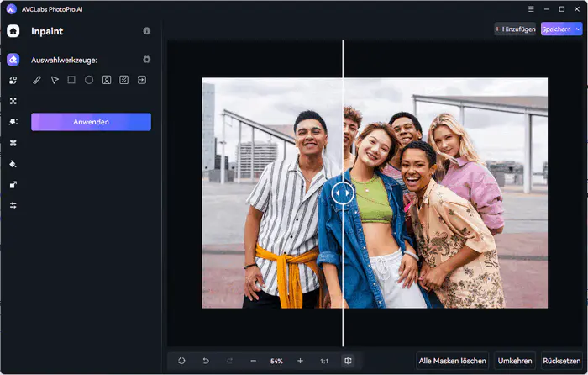Open the paint bucket sidebar tool
The width and height of the screenshot is (588, 375).
coord(13,164)
